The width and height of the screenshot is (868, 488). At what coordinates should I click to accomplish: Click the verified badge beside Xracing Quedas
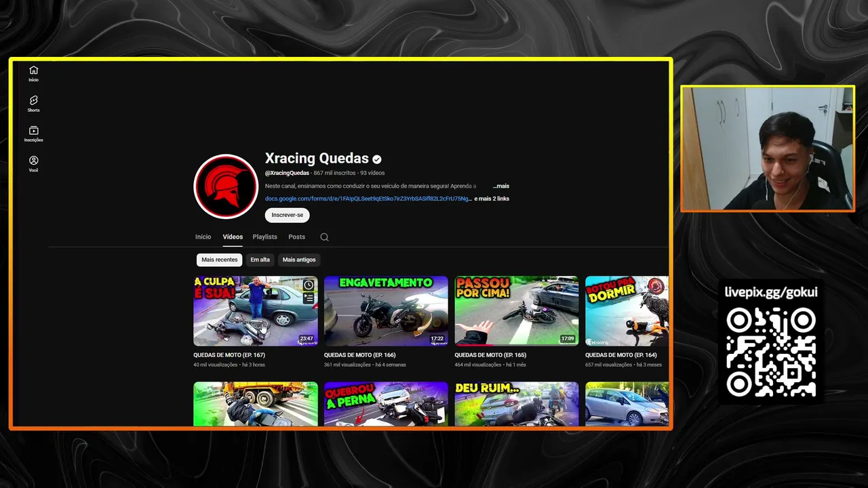[376, 159]
